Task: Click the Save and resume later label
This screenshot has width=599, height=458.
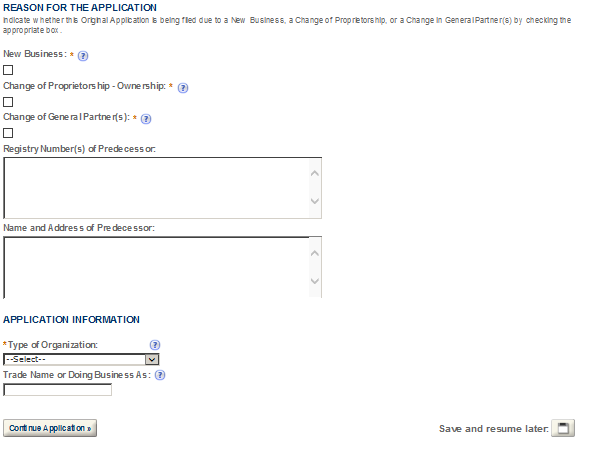Action: 494,429
